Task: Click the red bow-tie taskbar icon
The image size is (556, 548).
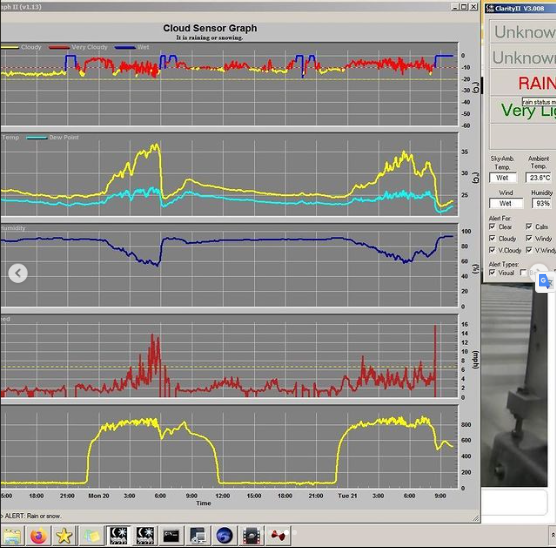Action: [278, 536]
